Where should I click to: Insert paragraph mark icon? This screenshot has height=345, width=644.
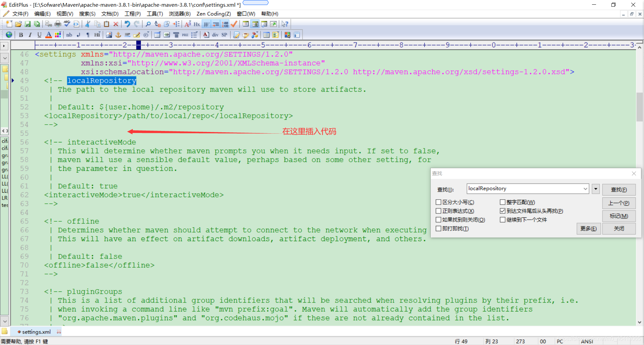tap(88, 35)
